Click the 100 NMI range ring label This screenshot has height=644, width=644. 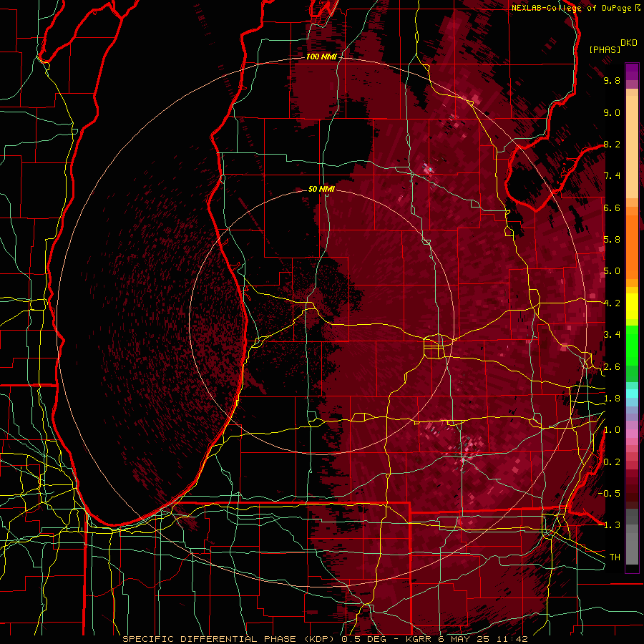click(321, 57)
